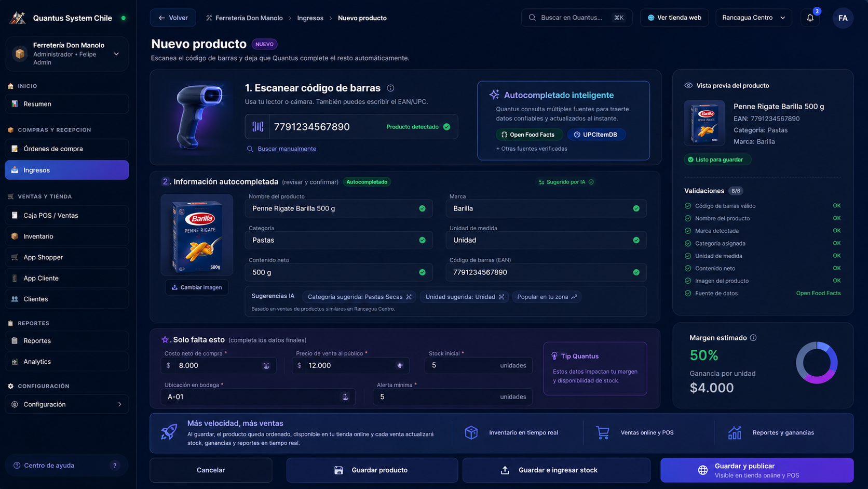The height and width of the screenshot is (489, 868).
Task: Remove Categoría sugerida: Pastas Secas chip
Action: [x=409, y=297]
